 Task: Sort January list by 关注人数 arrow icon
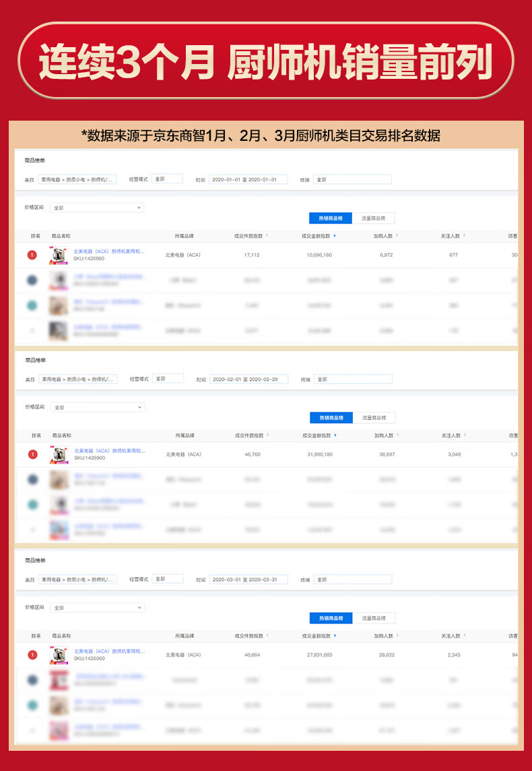[464, 236]
